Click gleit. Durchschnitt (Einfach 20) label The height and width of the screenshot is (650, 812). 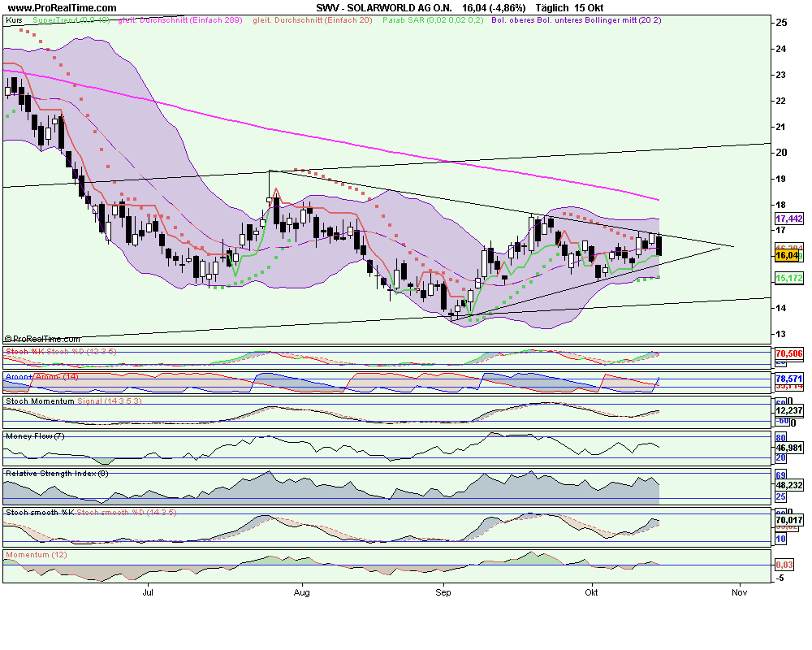(x=313, y=20)
